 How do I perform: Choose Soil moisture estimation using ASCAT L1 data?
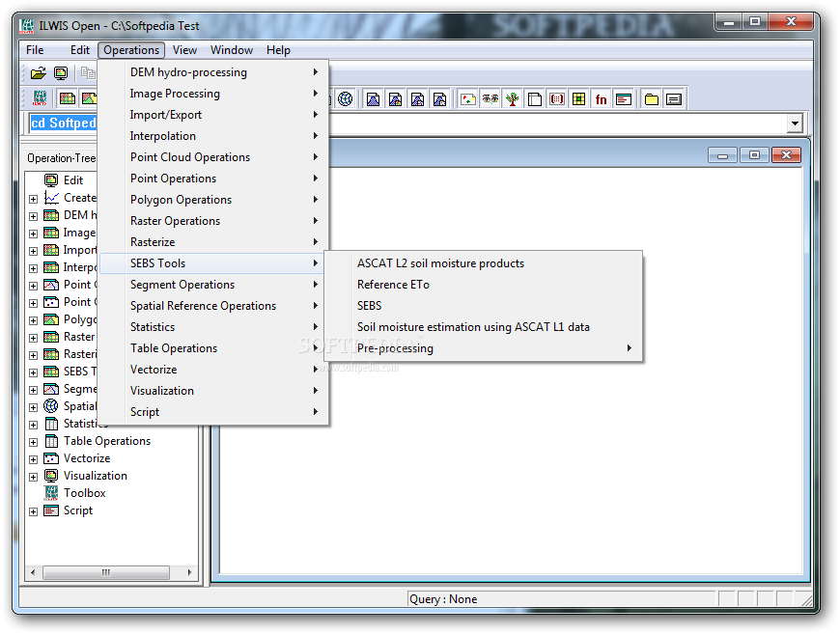click(483, 327)
